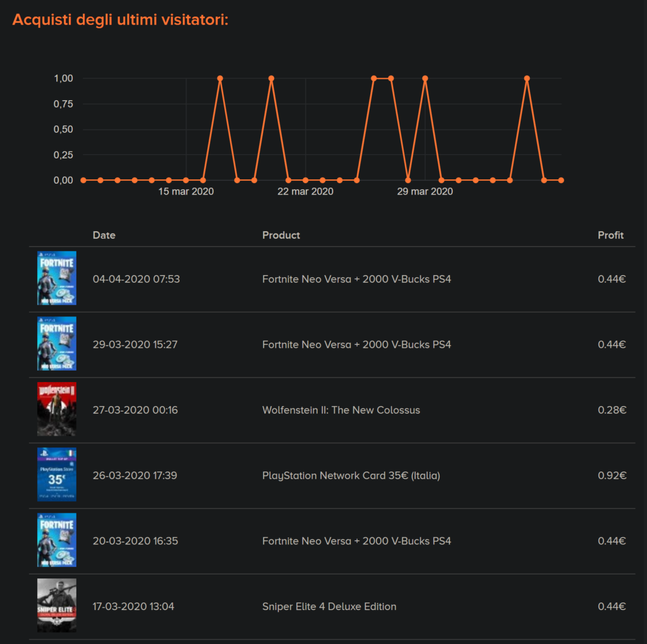This screenshot has width=647, height=644.
Task: Click the 22 mar 2020 axis label
Action: pos(305,191)
